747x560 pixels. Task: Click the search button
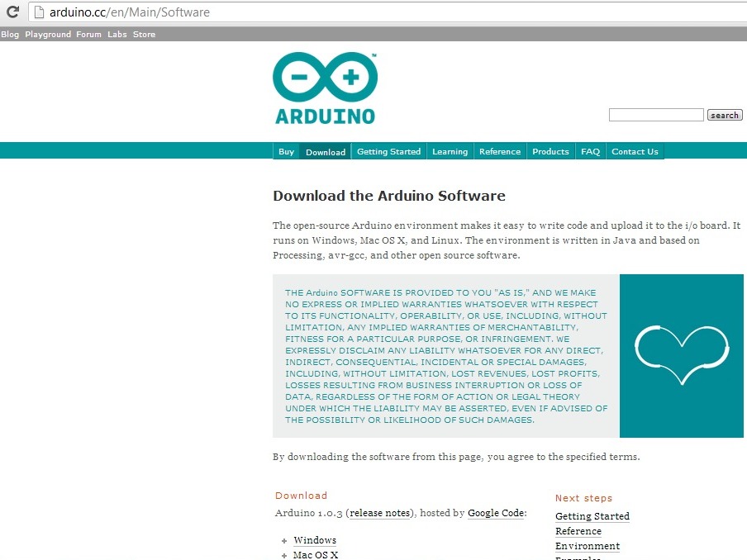(x=725, y=115)
